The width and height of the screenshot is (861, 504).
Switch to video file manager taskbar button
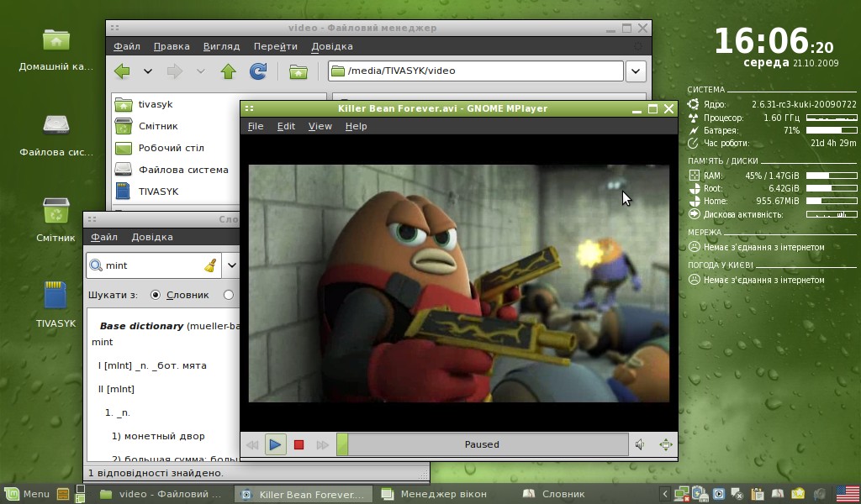161,494
